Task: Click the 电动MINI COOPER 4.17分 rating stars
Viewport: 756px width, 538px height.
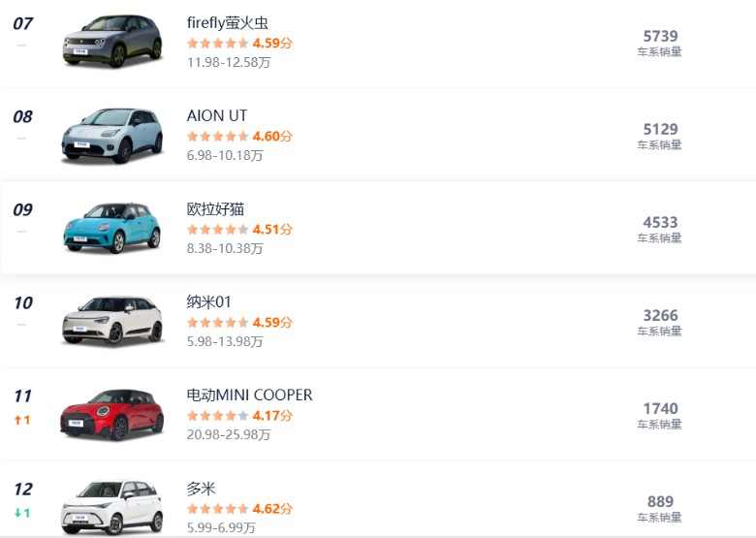Action: pos(218,415)
